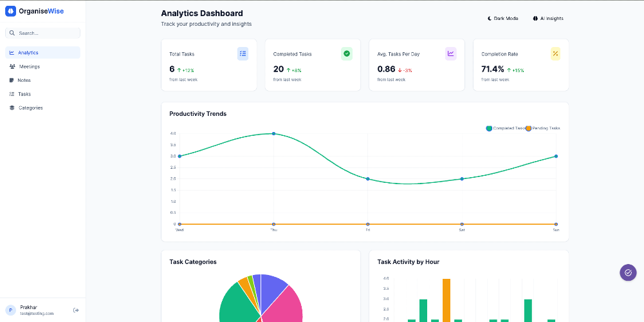
Task: Click the Total Tasks value 6
Action: [x=172, y=69]
